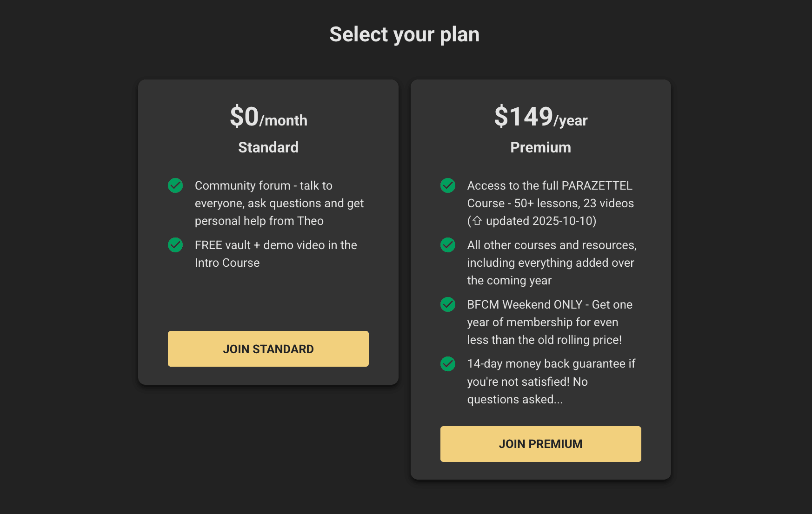Click the BFCM Weekend ONLY offer text
Image resolution: width=812 pixels, height=514 pixels.
[x=550, y=322]
